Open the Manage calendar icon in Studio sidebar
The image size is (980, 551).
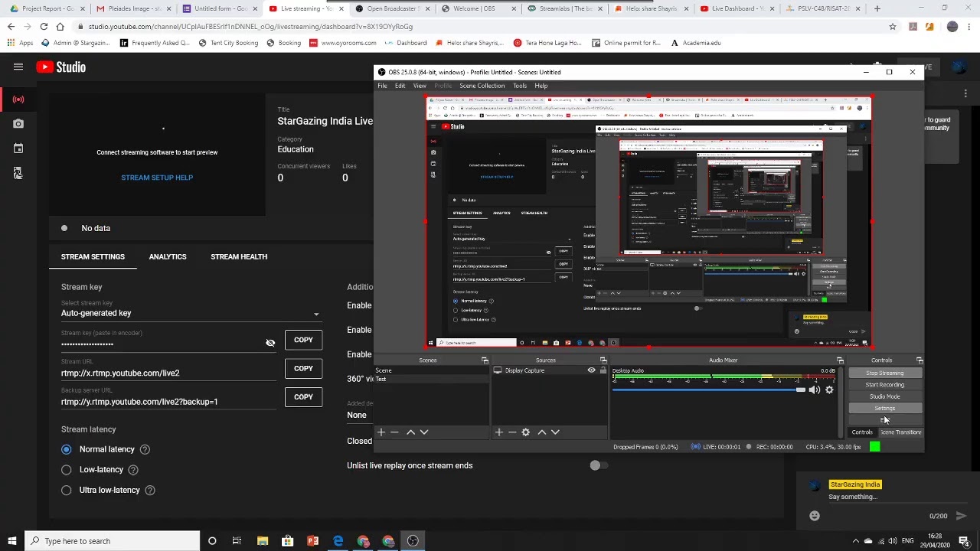[18, 148]
